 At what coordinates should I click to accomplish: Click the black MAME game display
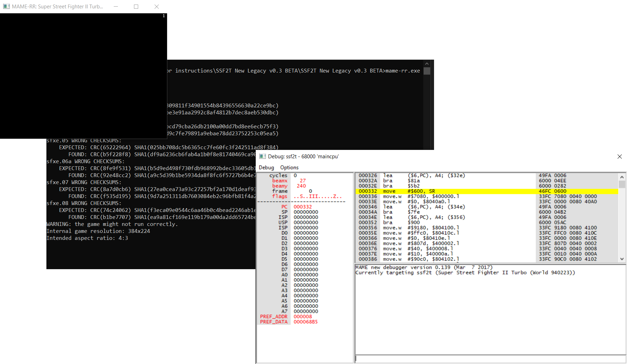[x=83, y=76]
